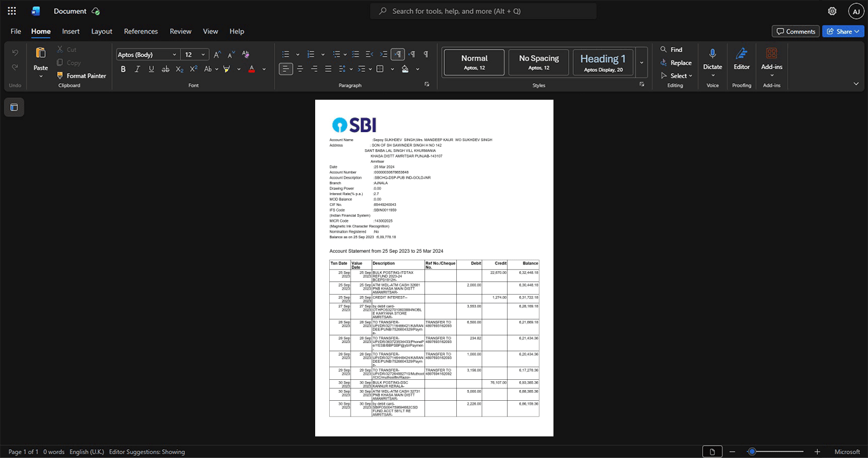Screen dimensions: 868x458
Task: Open the app launcher waffle icon
Action: 11,11
